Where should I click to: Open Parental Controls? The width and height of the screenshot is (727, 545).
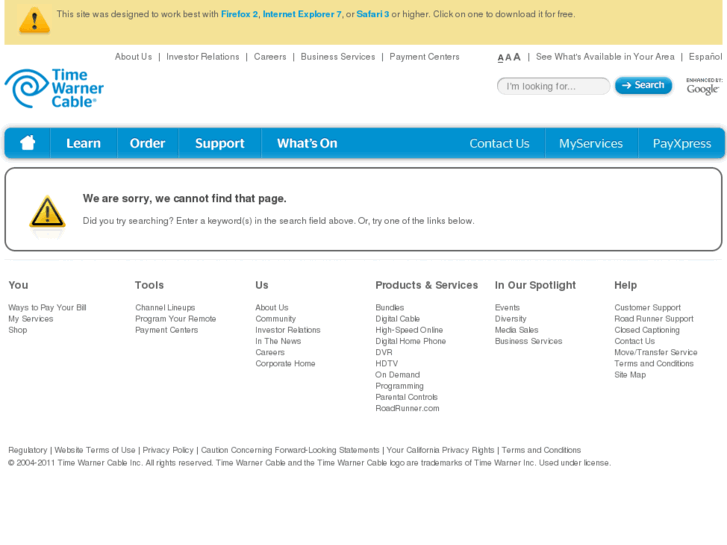pos(406,397)
